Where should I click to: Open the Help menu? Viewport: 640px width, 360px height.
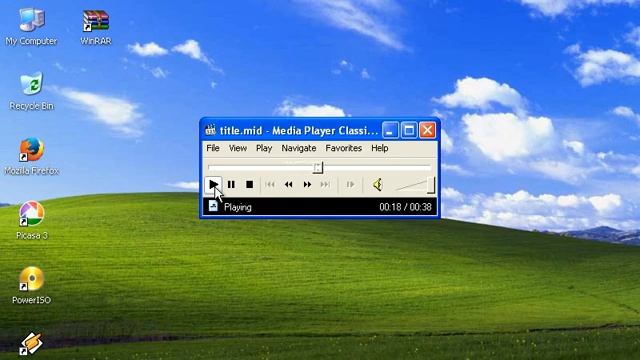click(379, 148)
